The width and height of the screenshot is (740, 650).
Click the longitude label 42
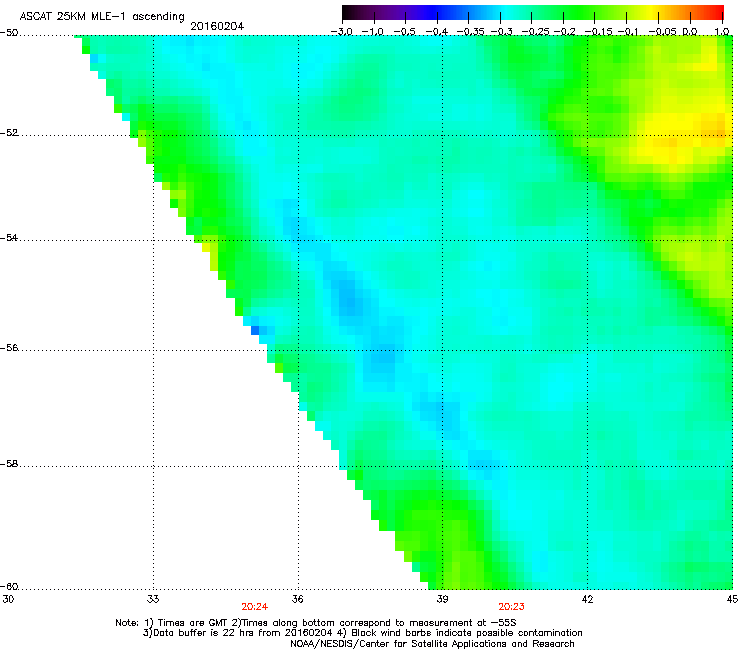tap(587, 599)
